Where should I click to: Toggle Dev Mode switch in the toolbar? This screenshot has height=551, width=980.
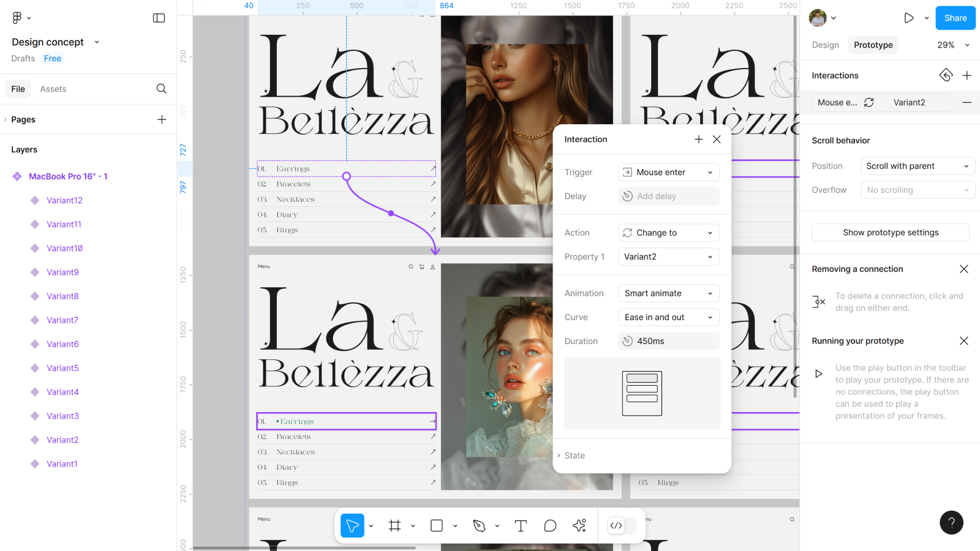622,525
